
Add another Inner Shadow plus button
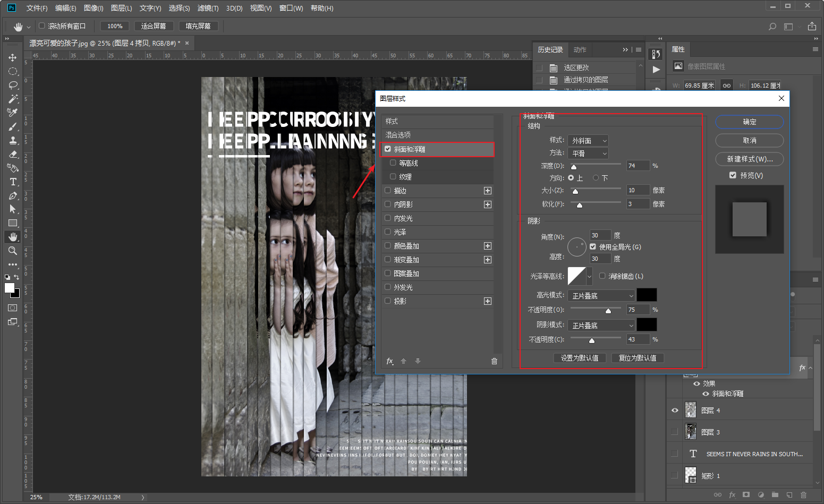pyautogui.click(x=488, y=204)
